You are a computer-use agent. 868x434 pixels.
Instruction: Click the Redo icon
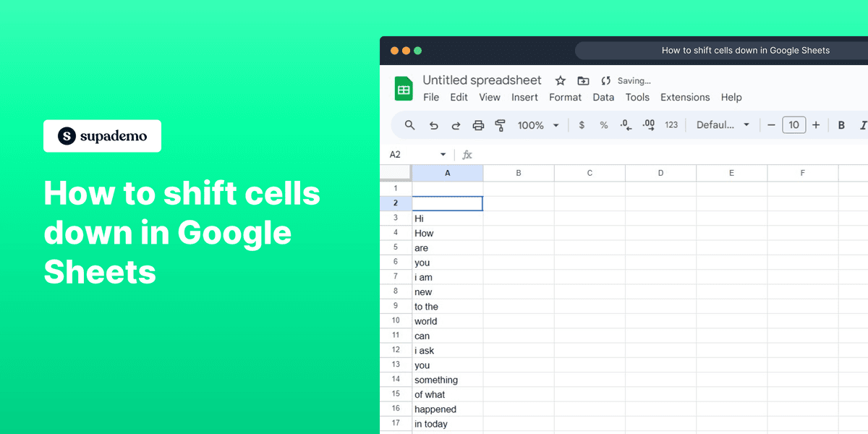pyautogui.click(x=456, y=124)
